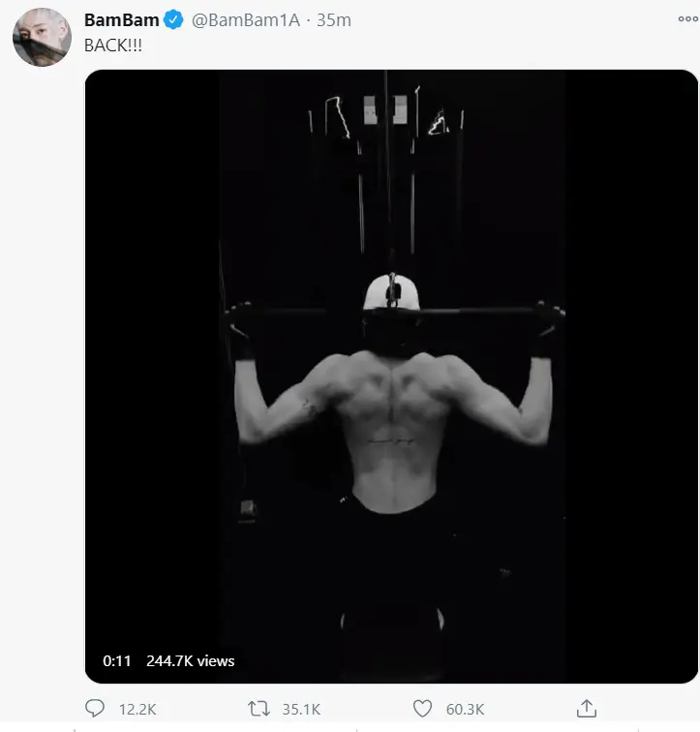Screen dimensions: 700x732
Task: Click the BACK!!! tweet text
Action: pyautogui.click(x=113, y=46)
